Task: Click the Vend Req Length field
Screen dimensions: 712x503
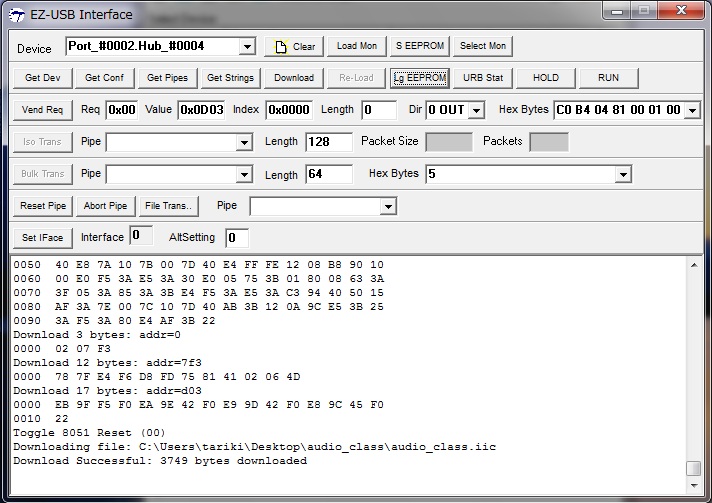Action: 379,110
